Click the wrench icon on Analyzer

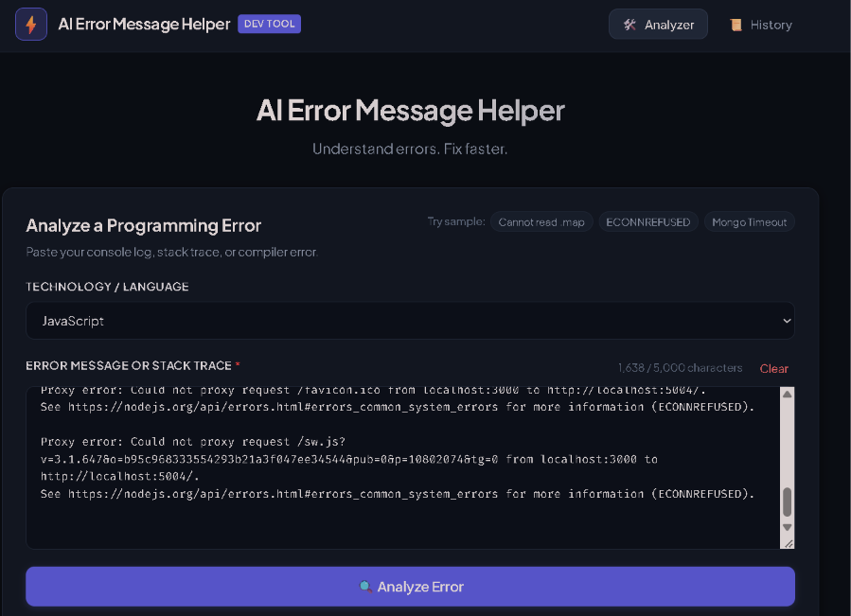[629, 25]
